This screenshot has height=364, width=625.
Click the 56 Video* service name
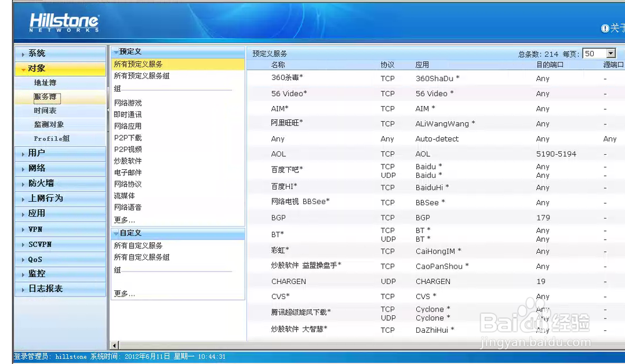289,94
